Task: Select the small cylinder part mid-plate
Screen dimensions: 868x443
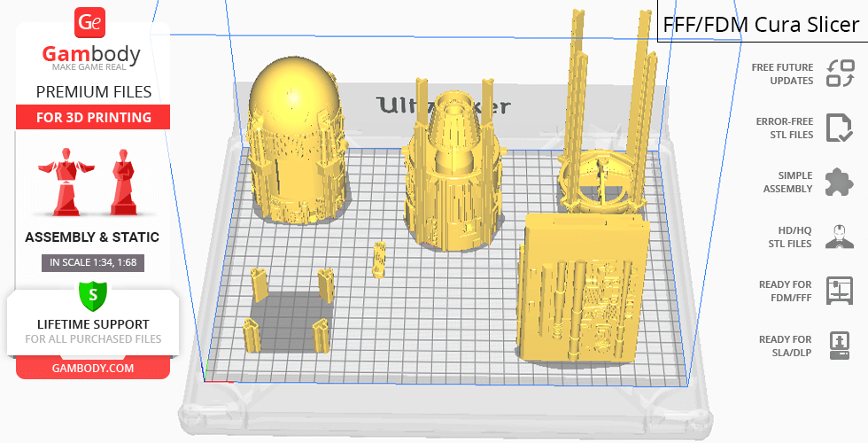Action: pyautogui.click(x=380, y=260)
